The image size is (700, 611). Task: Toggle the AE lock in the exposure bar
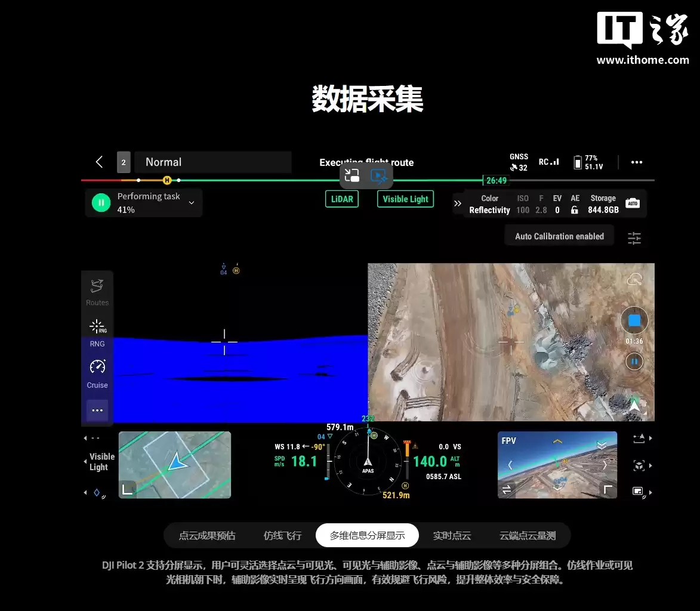pos(574,210)
